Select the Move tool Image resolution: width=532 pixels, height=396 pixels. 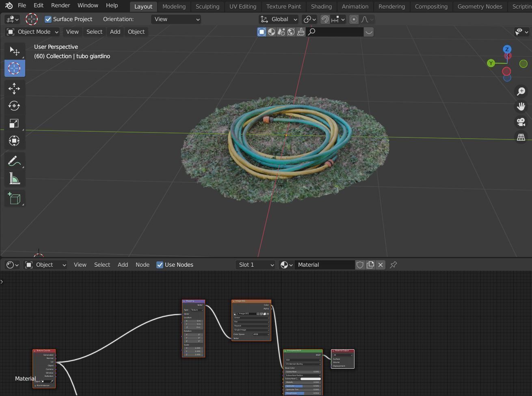click(x=15, y=89)
